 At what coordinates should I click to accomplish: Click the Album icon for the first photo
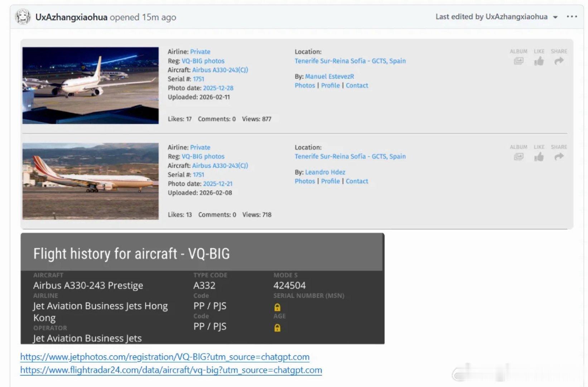pyautogui.click(x=519, y=61)
